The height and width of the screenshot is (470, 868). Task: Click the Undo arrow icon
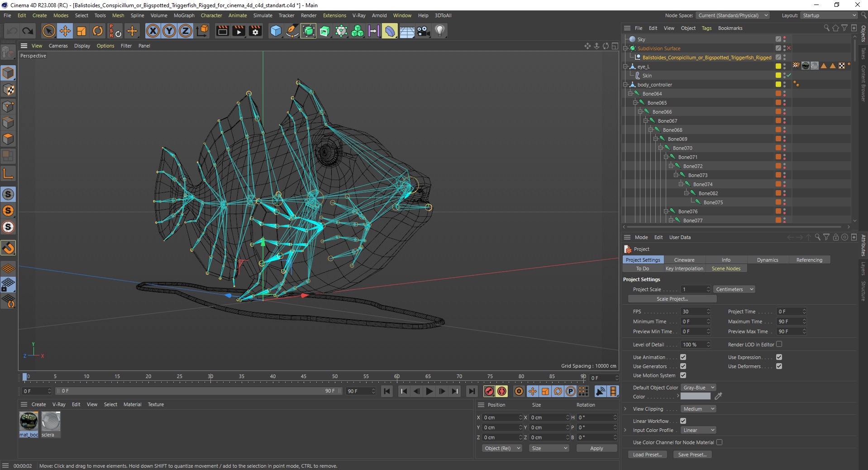point(12,31)
